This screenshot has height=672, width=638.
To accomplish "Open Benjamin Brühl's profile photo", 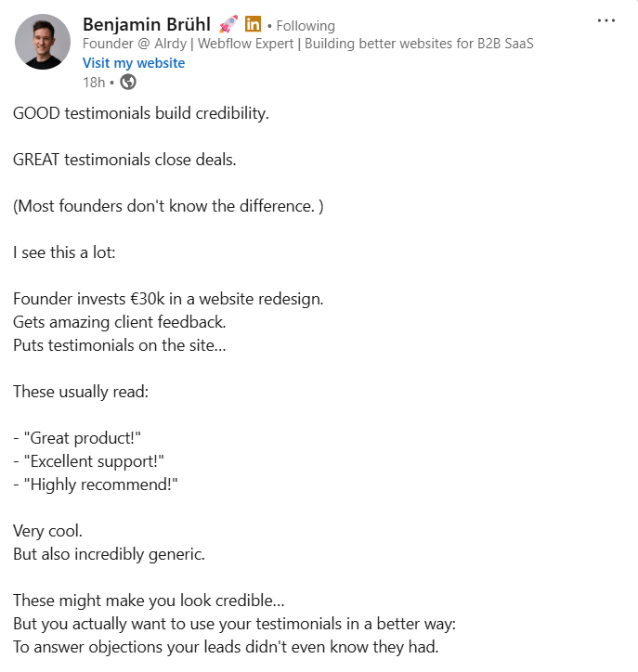I will point(43,43).
